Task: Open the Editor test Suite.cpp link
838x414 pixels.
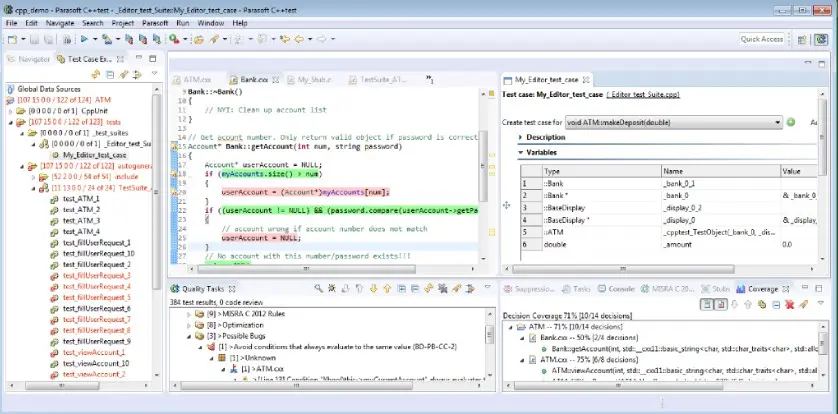Action: click(643, 95)
